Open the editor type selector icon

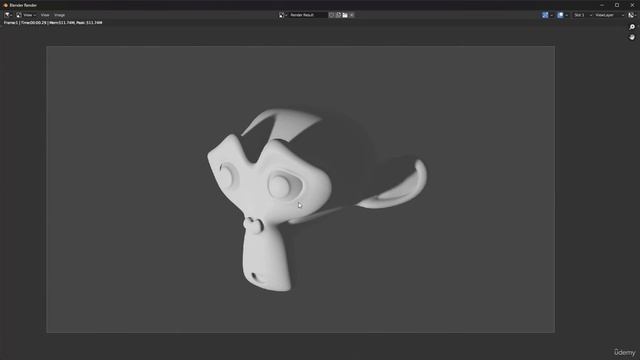[8, 15]
